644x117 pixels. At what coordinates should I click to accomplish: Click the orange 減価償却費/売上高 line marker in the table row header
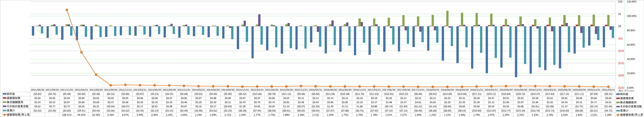4,115
